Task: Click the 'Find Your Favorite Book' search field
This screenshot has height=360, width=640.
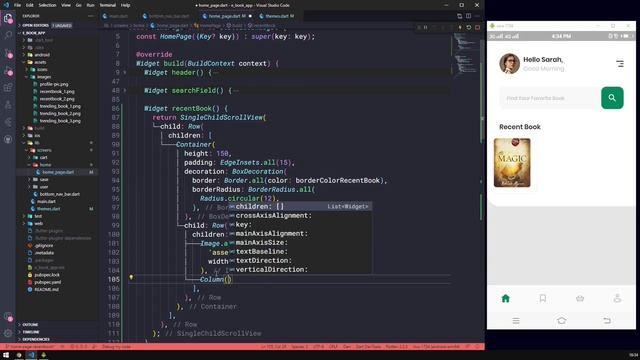Action: click(x=550, y=98)
